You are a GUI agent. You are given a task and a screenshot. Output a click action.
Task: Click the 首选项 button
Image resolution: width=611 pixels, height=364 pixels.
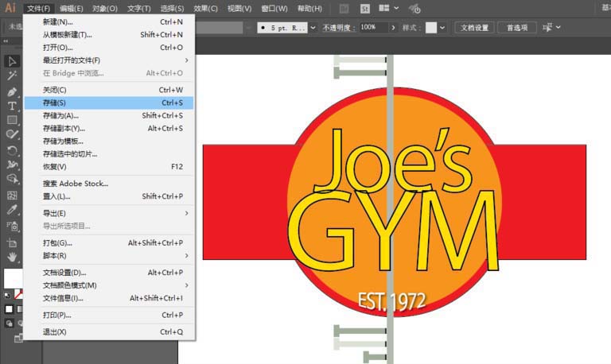pos(516,28)
